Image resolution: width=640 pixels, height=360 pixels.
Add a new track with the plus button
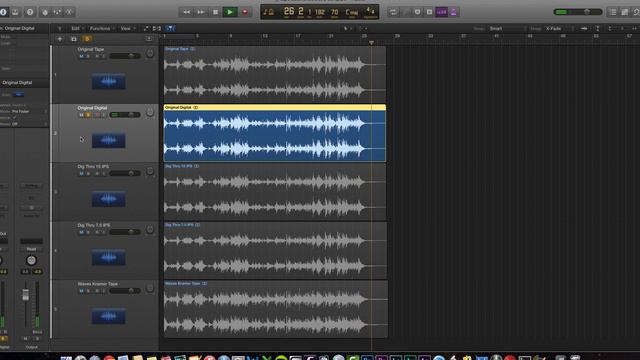(x=60, y=39)
